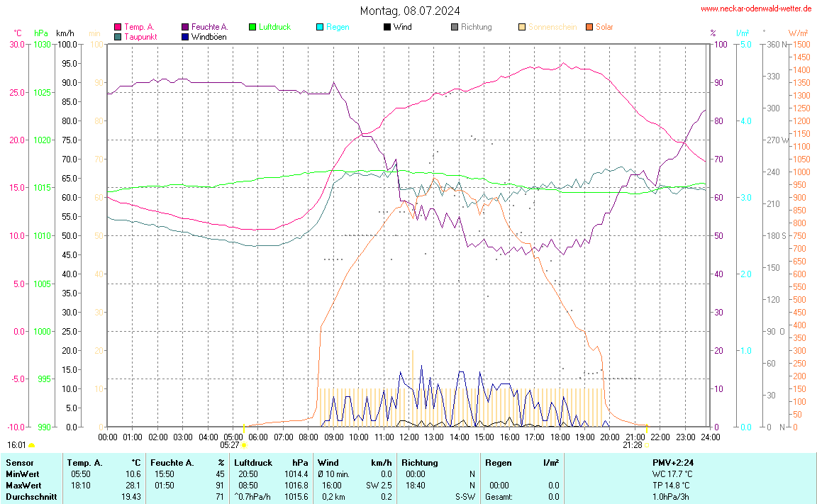The height and width of the screenshot is (504, 817).
Task: Click the sun icon beside 16:01
Action: coord(31,445)
